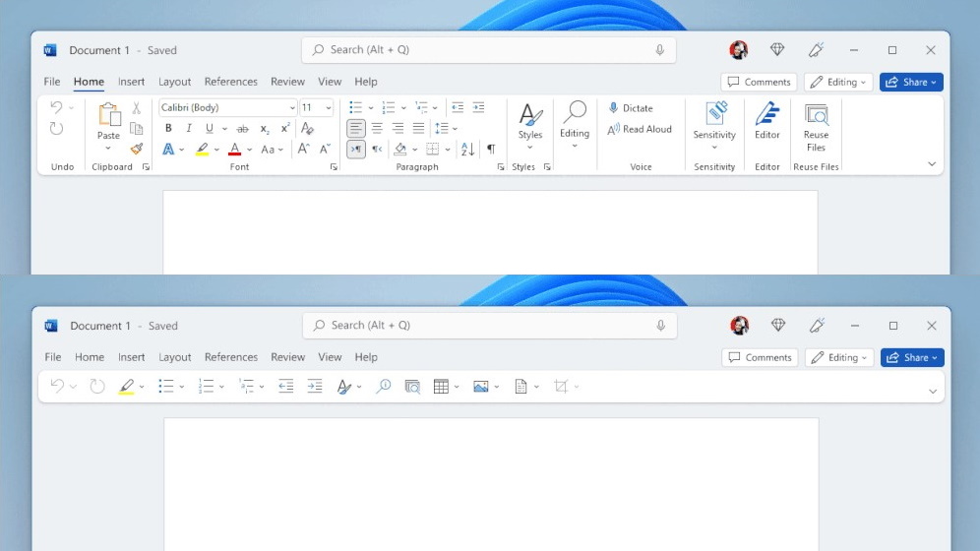
Task: Toggle Justify alignment in top window
Action: click(x=418, y=128)
